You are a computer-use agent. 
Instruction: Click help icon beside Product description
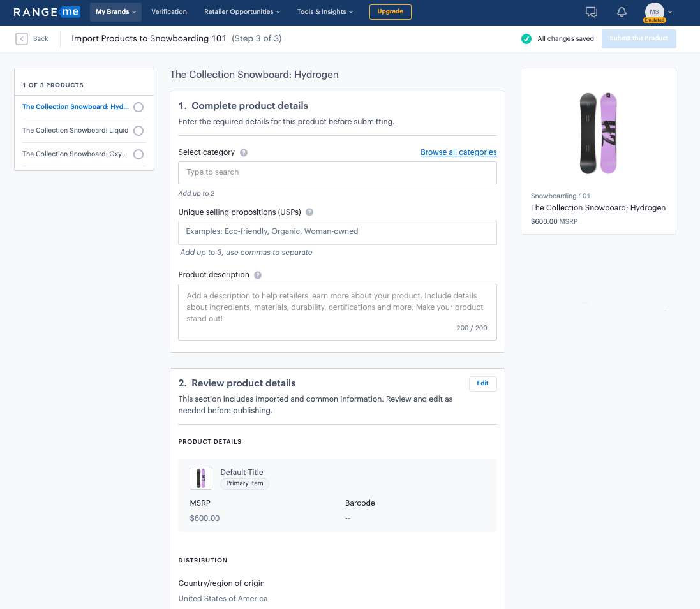pyautogui.click(x=258, y=275)
